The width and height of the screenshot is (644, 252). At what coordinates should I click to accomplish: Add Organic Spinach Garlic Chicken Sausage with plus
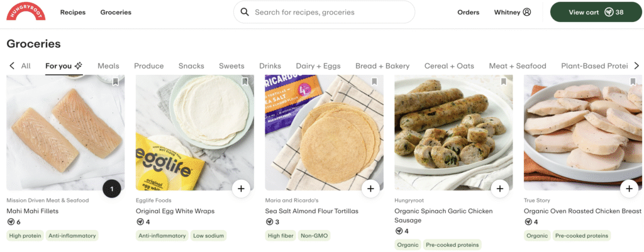pos(500,189)
